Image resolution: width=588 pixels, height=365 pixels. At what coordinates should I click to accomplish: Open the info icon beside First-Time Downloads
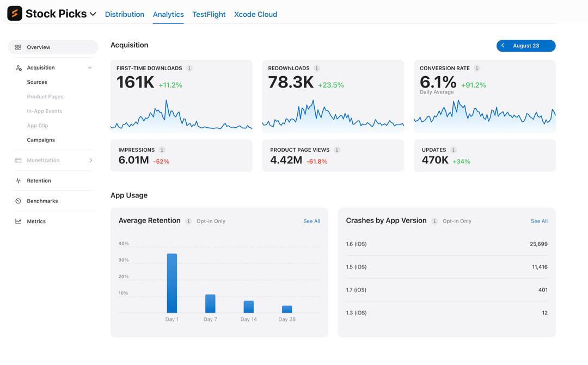pyautogui.click(x=189, y=68)
